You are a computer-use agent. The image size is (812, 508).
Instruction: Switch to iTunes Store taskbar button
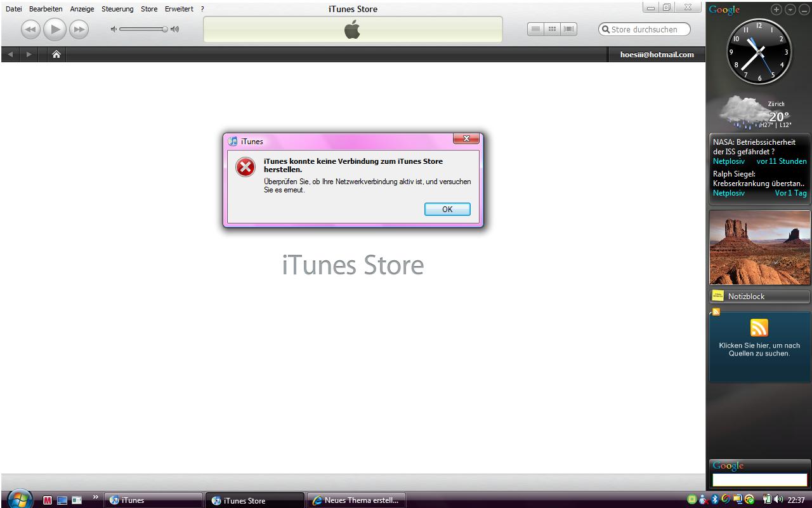[256, 500]
